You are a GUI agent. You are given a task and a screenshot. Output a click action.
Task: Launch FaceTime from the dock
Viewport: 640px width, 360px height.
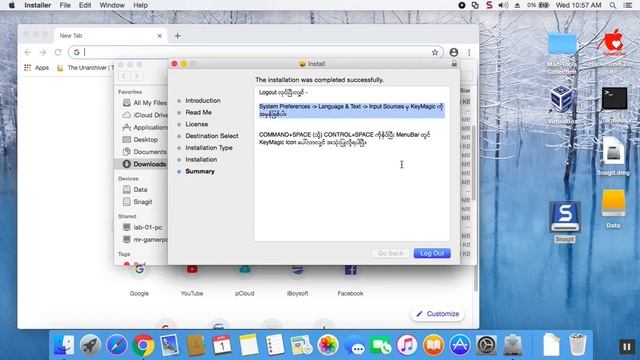pyautogui.click(x=380, y=345)
